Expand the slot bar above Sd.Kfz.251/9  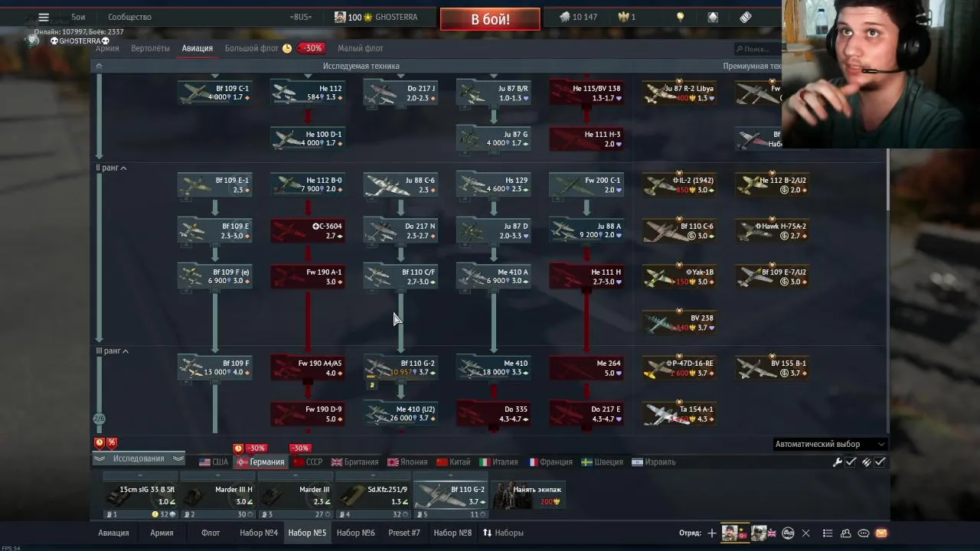(x=372, y=475)
